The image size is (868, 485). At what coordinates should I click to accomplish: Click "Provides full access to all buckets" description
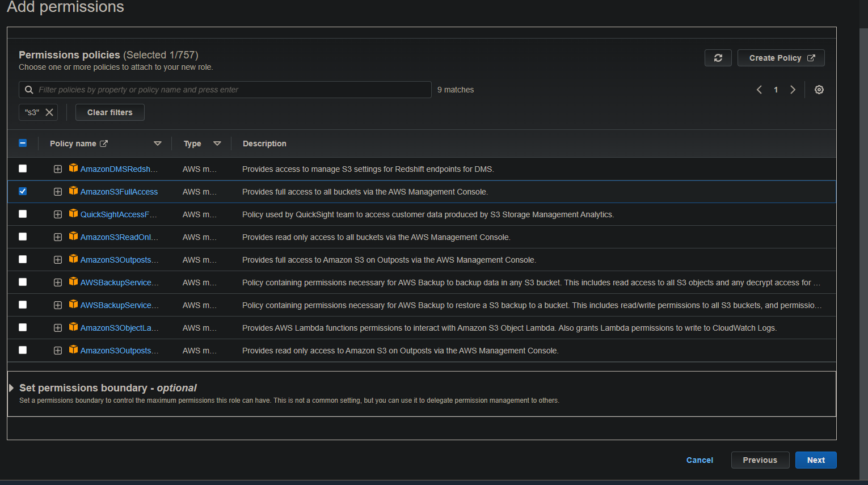[x=365, y=192]
